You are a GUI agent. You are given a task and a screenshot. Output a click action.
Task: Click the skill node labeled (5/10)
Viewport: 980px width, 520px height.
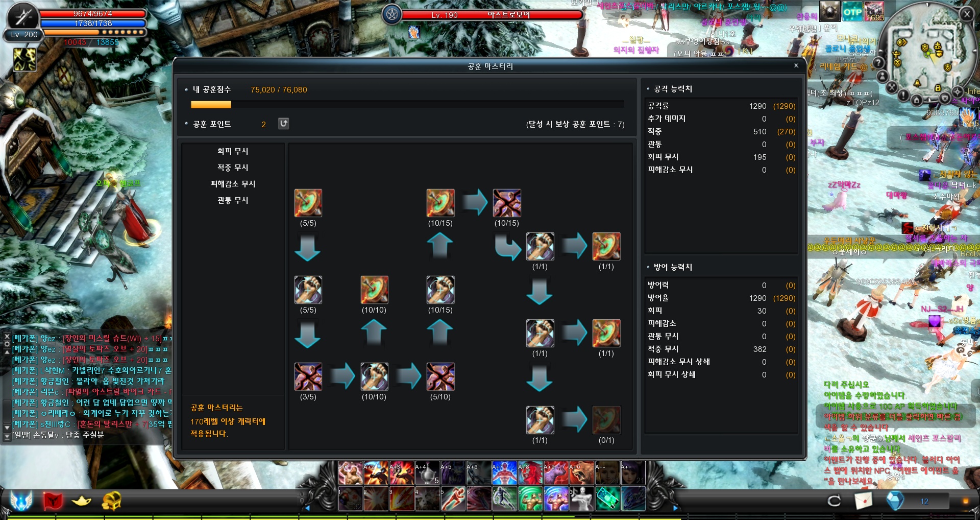(441, 377)
